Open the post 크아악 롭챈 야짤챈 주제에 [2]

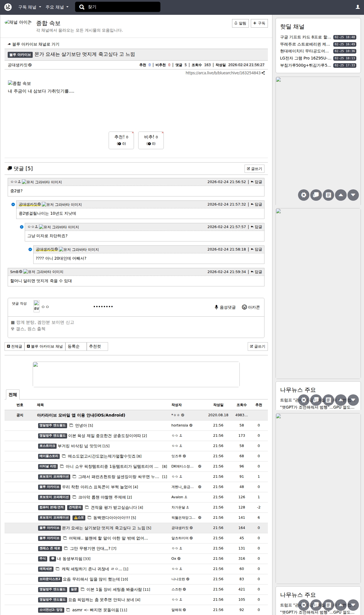coord(105,497)
